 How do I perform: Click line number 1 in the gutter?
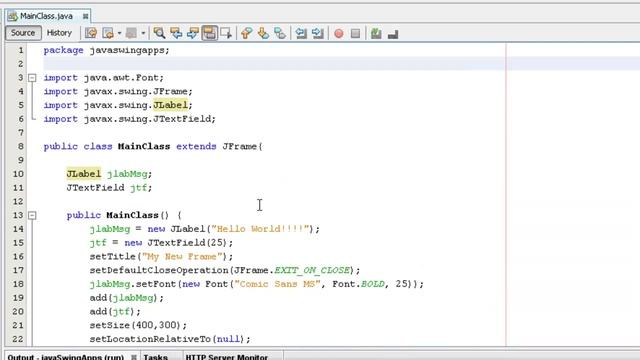pyautogui.click(x=20, y=50)
